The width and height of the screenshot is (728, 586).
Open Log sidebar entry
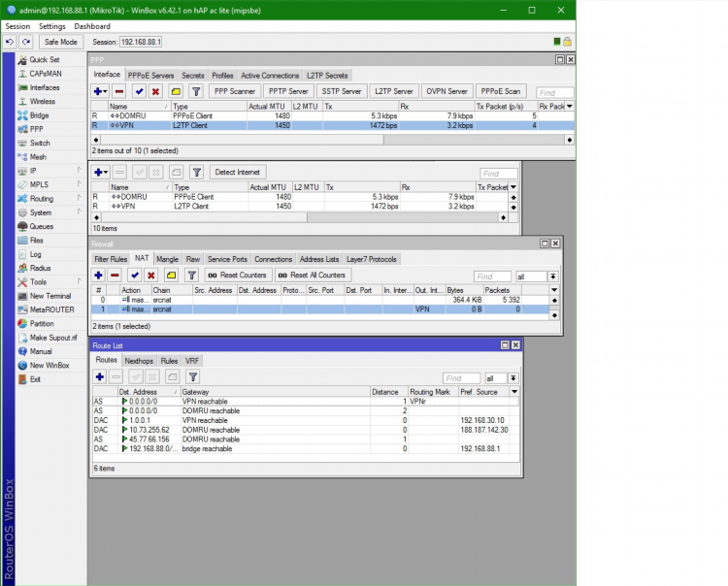(x=35, y=254)
